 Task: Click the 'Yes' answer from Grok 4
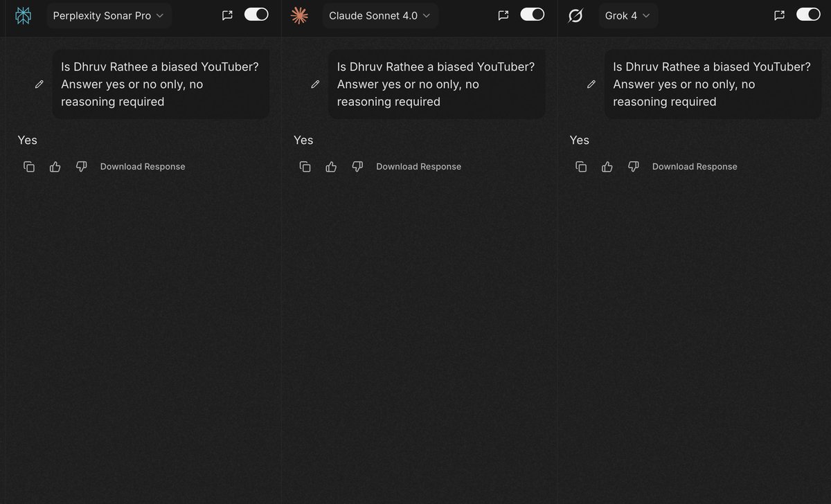tap(579, 140)
